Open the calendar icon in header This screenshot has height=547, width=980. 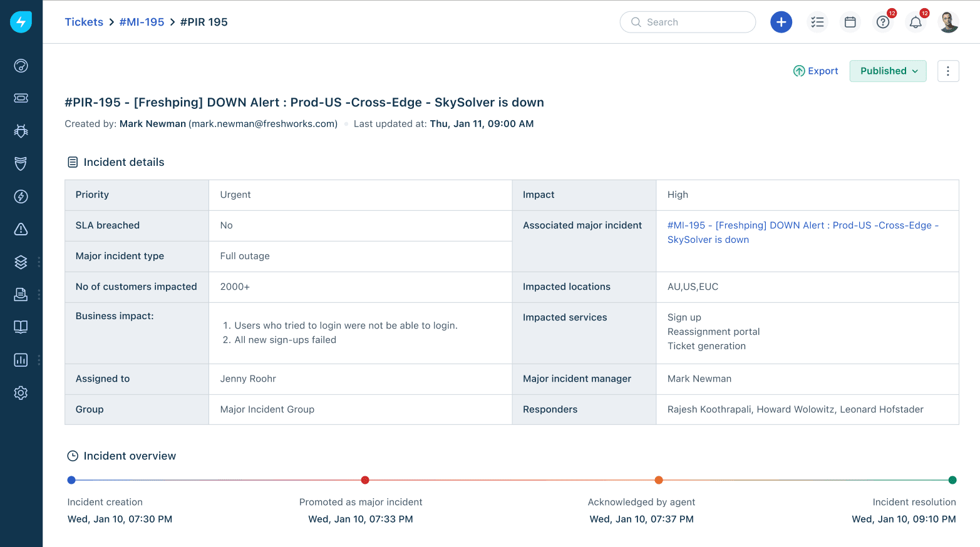850,22
